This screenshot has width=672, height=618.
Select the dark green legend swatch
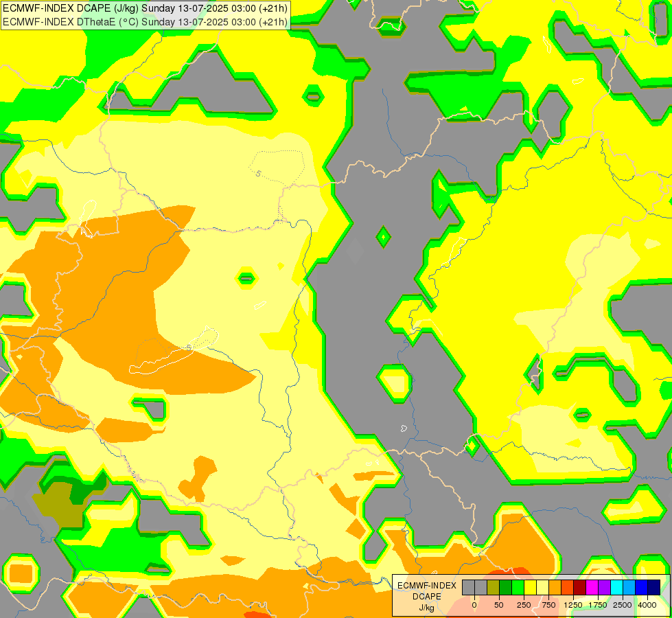coord(506,587)
